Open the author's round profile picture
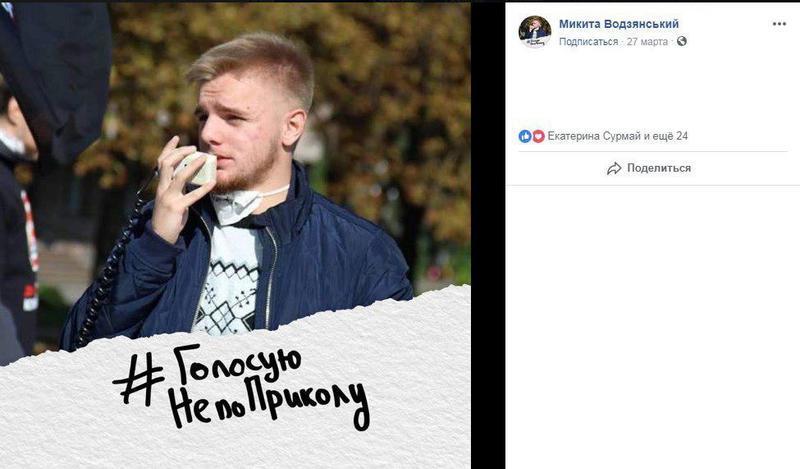800x469 pixels. coord(535,32)
